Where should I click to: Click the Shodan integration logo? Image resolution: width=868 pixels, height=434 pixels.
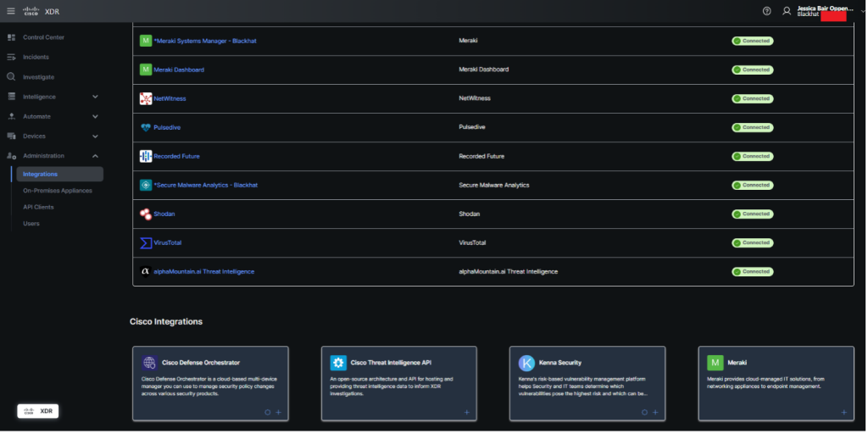tap(146, 214)
